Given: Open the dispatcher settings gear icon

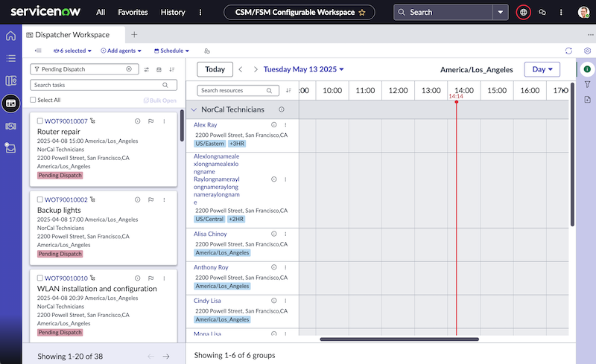Looking at the screenshot, I should [587, 51].
